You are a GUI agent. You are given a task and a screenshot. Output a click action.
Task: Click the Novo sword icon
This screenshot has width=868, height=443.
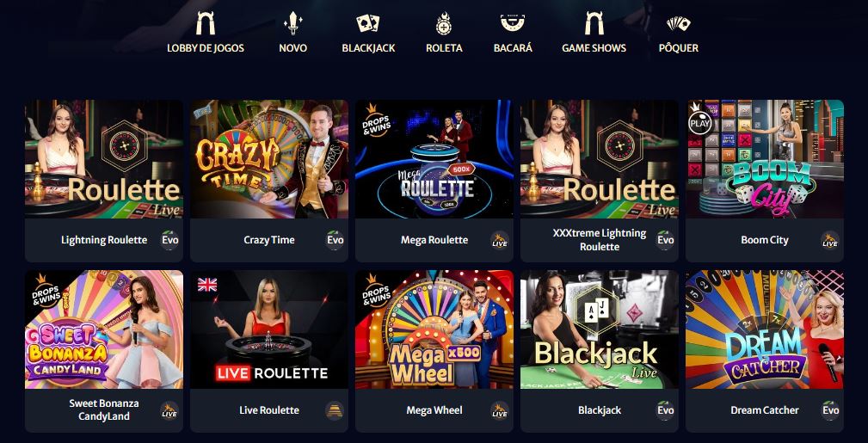[292, 23]
